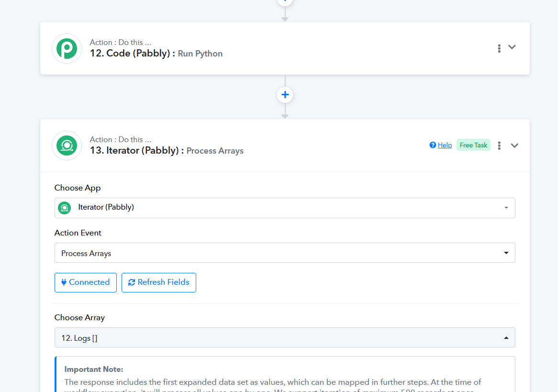Open the Action Event dropdown Process Arrays
The width and height of the screenshot is (558, 392).
(x=285, y=253)
